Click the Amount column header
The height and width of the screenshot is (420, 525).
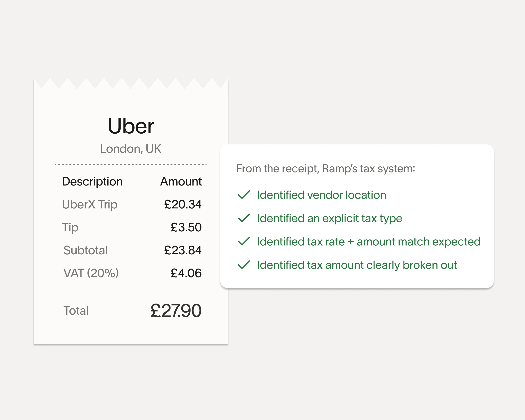(181, 181)
